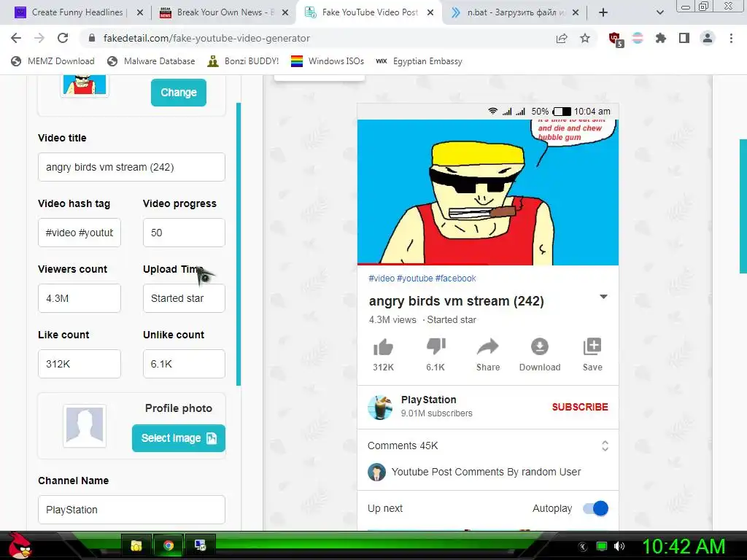
Task: Click the PlayStation channel avatar
Action: (x=380, y=407)
